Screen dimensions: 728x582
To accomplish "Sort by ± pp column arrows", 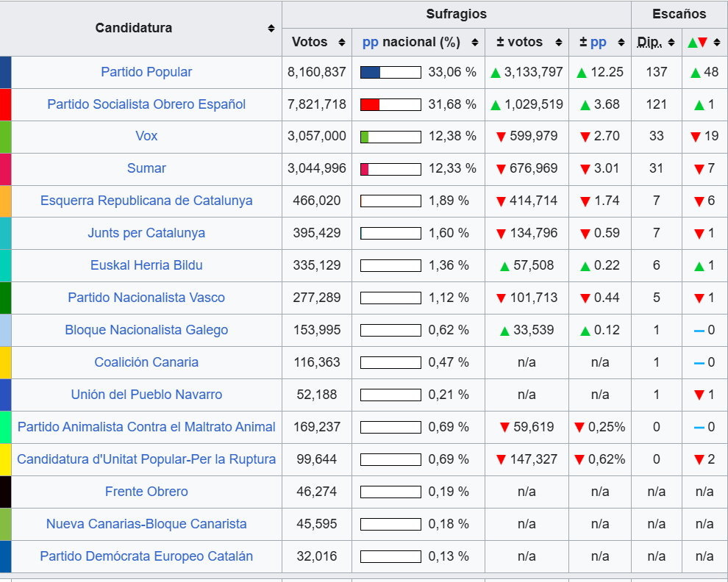I will [621, 43].
